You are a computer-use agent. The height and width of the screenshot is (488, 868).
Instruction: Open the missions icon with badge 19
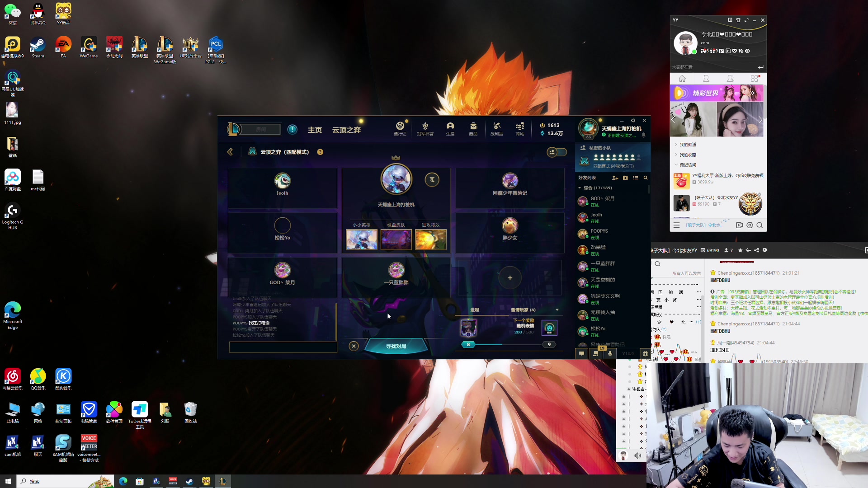point(596,354)
